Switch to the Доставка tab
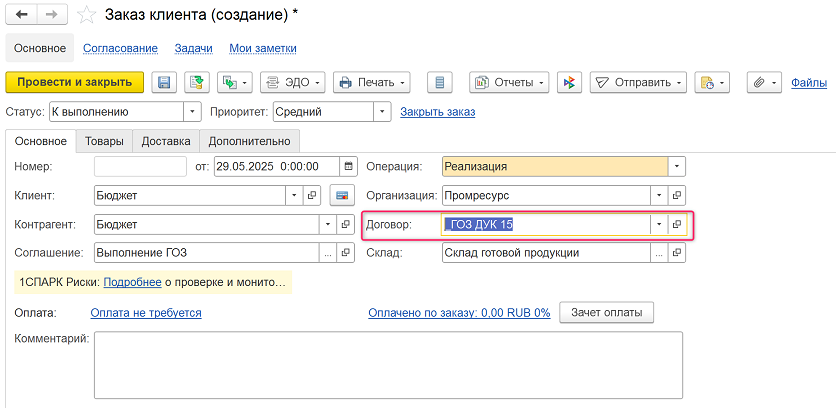The height and width of the screenshot is (408, 836). click(x=166, y=141)
